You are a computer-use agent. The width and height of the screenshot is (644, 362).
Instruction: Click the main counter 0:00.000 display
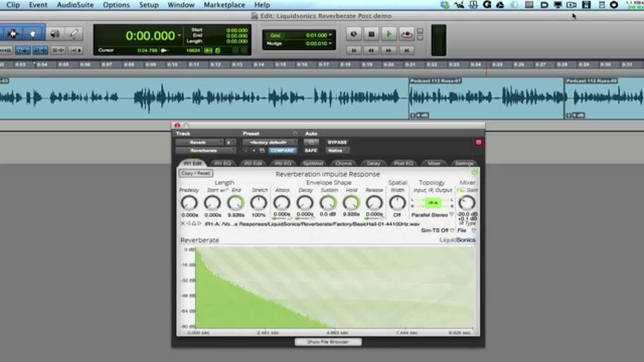150,36
